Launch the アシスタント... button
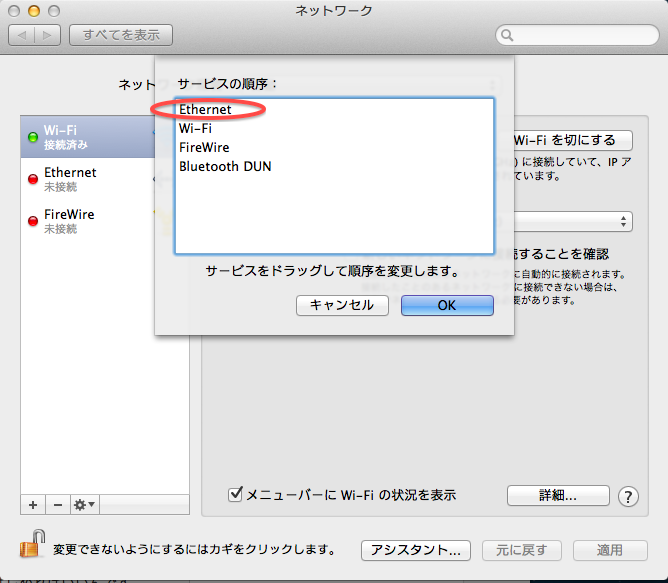 click(x=416, y=550)
